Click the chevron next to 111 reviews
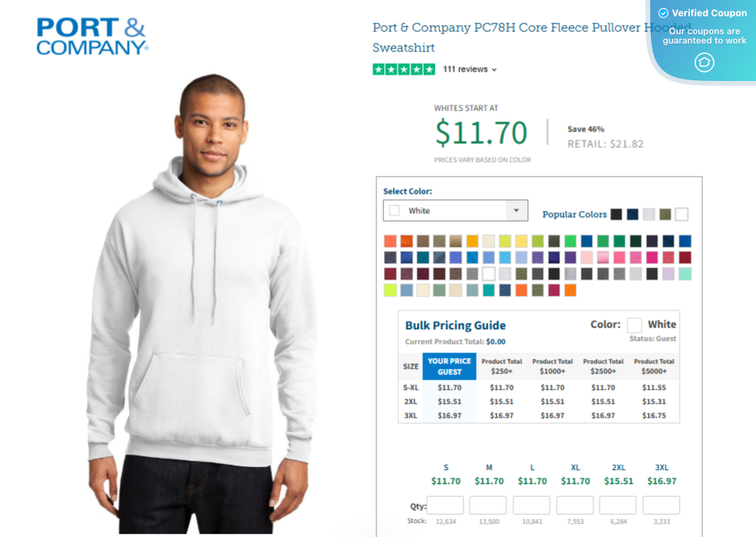Image resolution: width=756 pixels, height=537 pixels. (x=493, y=69)
